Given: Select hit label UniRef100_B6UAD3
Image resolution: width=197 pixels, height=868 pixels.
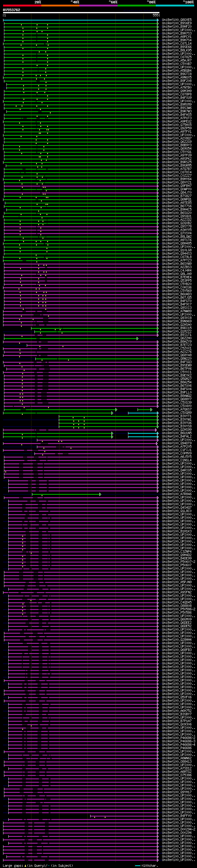Looking at the screenshot, I should coord(177,294).
